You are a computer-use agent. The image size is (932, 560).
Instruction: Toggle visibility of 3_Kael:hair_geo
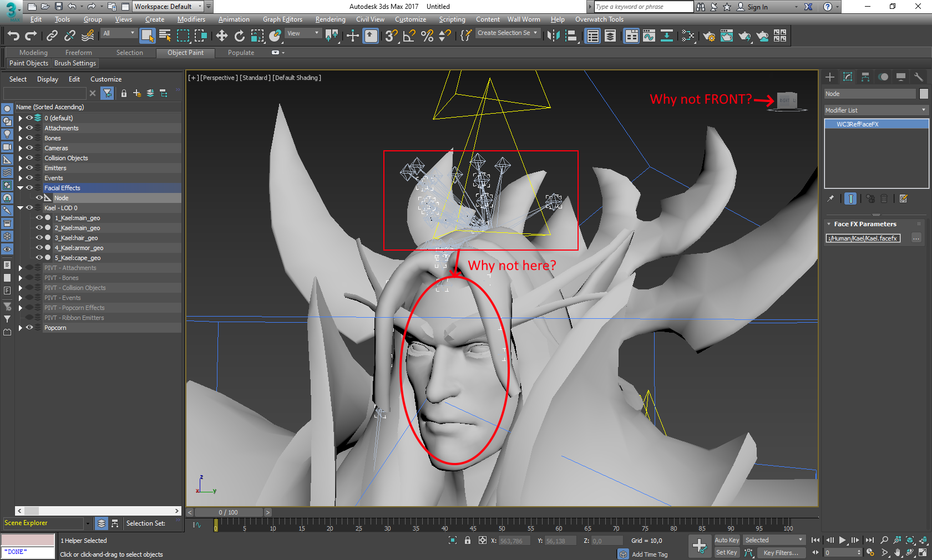[39, 238]
